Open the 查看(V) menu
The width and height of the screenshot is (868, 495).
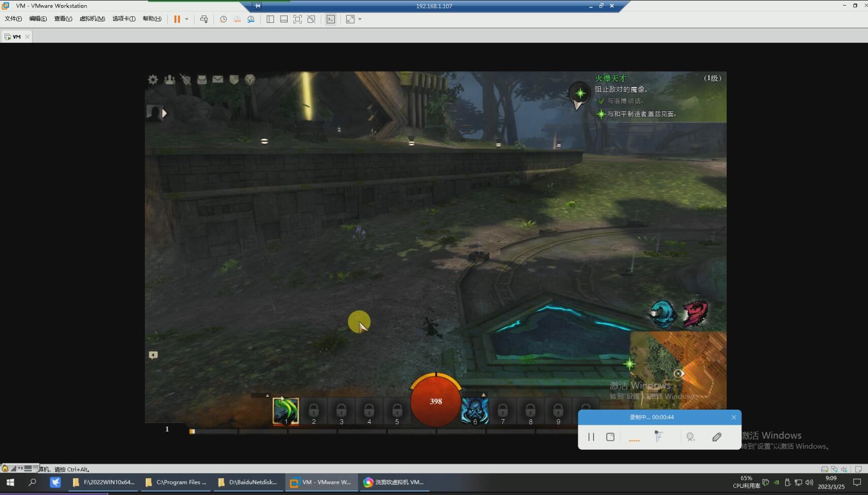coord(63,19)
